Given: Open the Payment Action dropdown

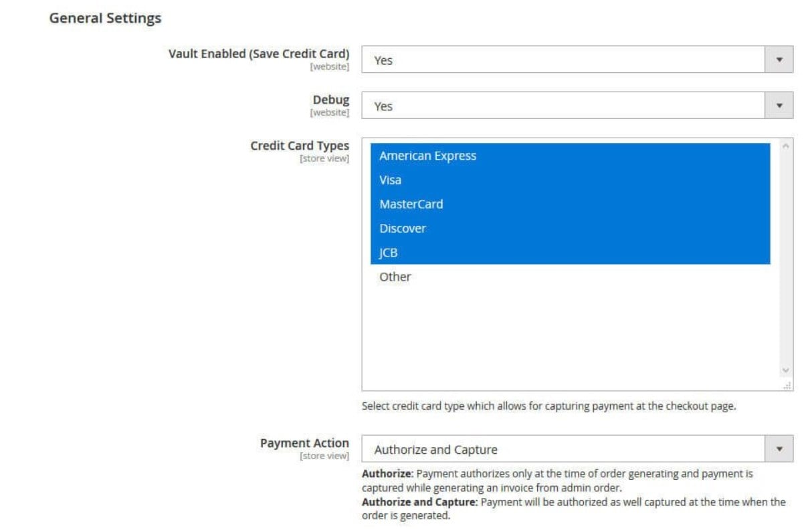Looking at the screenshot, I should (x=577, y=449).
